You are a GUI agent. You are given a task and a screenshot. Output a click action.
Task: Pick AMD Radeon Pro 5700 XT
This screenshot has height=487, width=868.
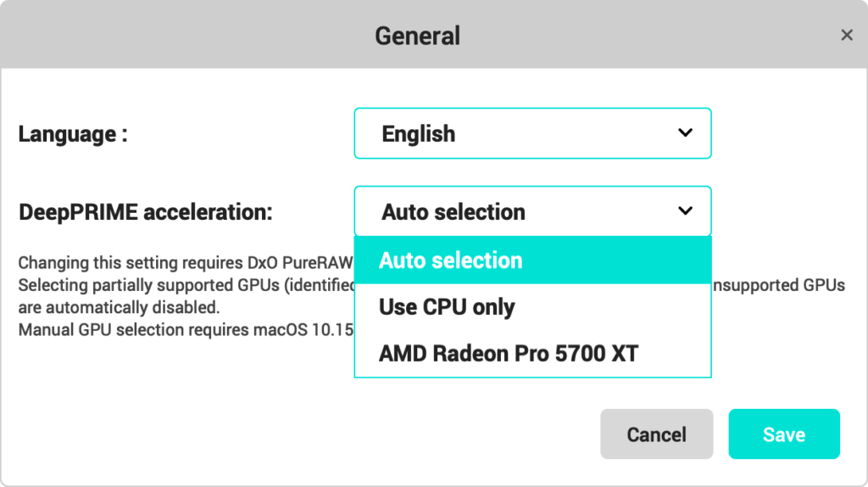pos(532,354)
